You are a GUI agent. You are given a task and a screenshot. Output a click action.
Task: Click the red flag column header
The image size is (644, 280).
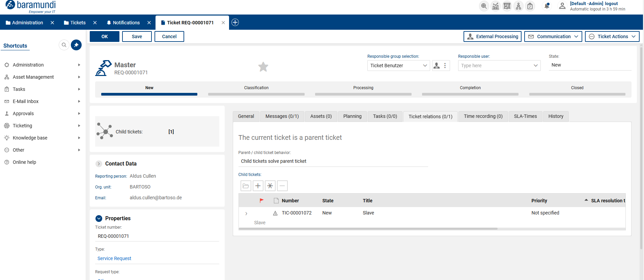[261, 201]
